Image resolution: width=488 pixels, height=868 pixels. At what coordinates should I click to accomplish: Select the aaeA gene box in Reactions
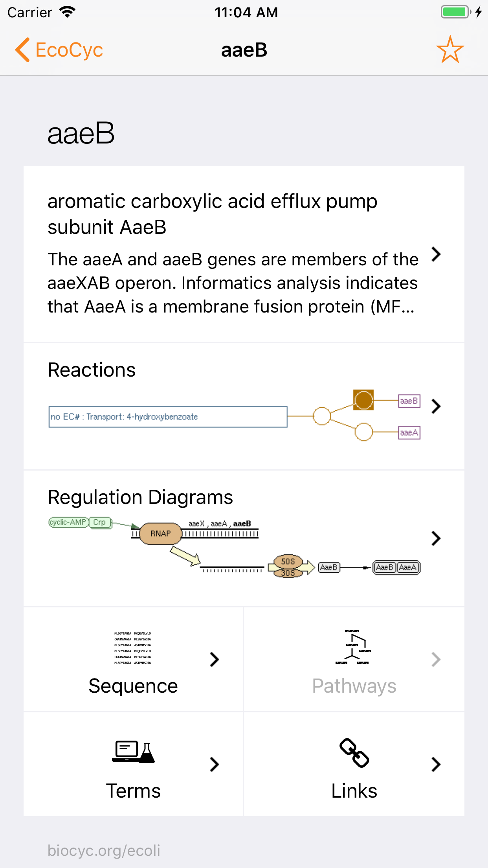[409, 432]
